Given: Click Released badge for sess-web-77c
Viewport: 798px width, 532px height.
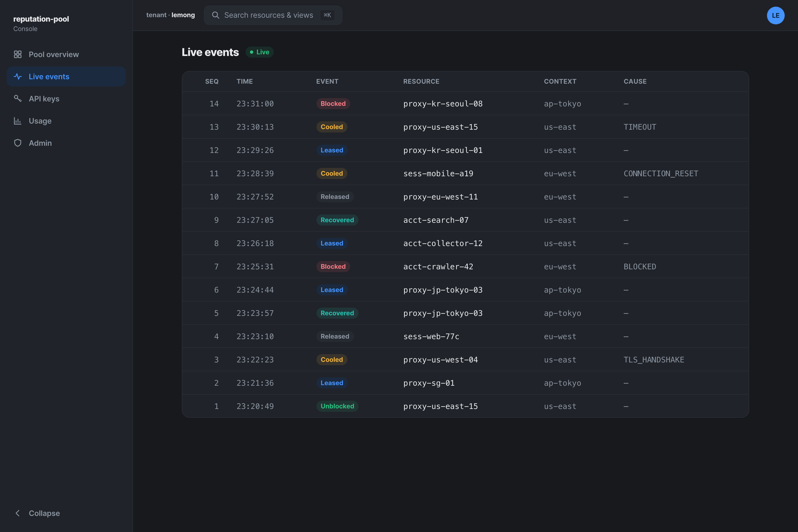Looking at the screenshot, I should 335,336.
